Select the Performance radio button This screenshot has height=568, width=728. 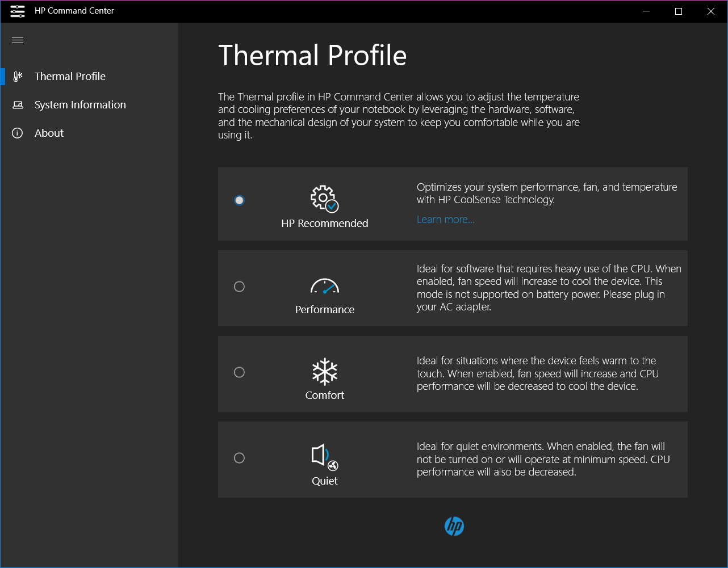point(240,287)
